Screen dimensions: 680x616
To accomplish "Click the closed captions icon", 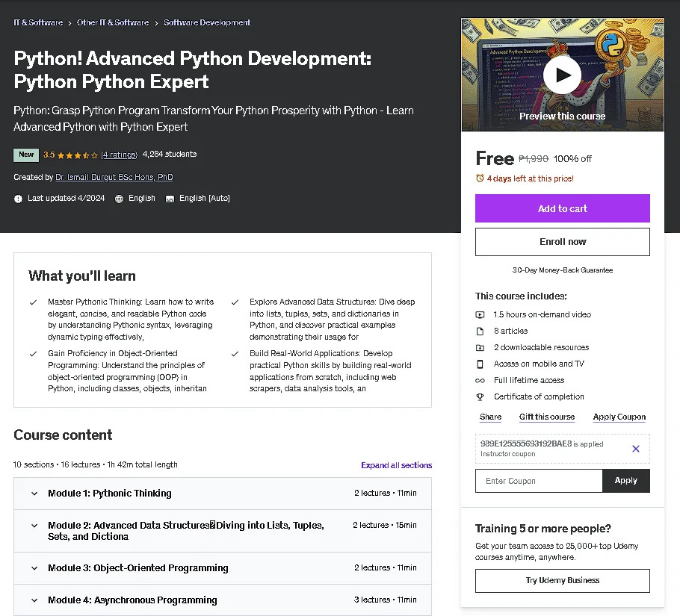I will [x=170, y=199].
